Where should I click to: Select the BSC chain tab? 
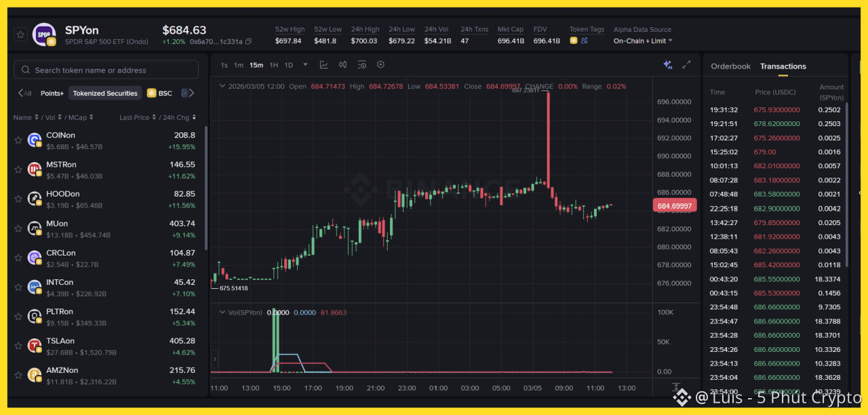(x=160, y=94)
